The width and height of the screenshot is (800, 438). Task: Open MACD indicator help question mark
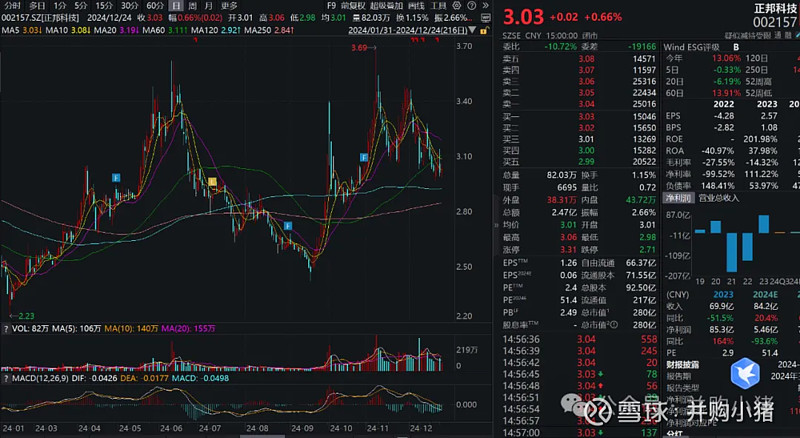[x=6, y=378]
